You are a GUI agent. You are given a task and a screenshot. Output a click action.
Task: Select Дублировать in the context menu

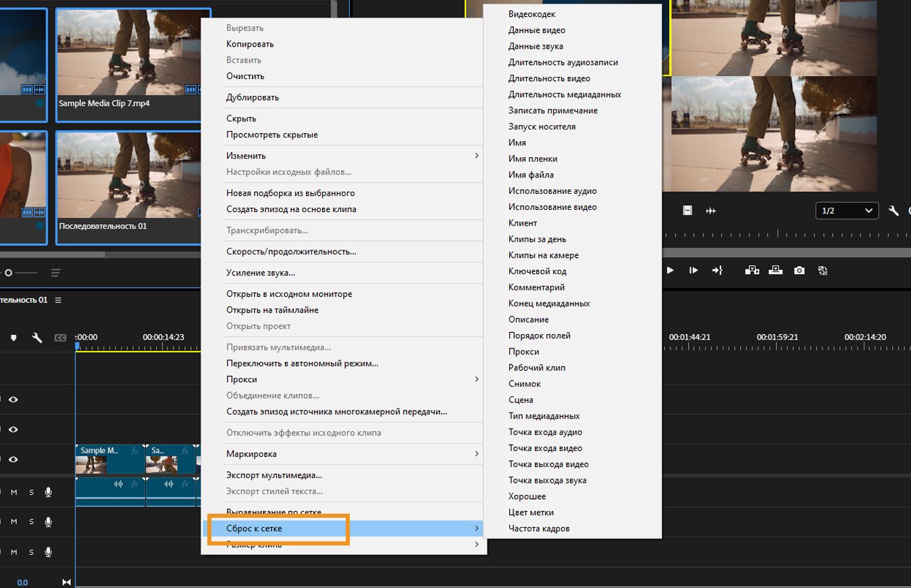click(253, 97)
